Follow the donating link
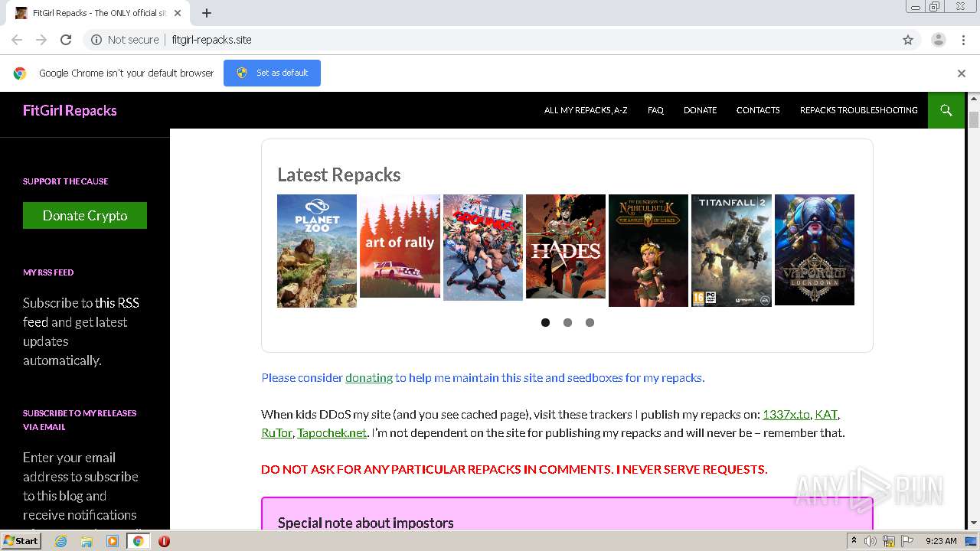980x551 pixels. coord(369,377)
